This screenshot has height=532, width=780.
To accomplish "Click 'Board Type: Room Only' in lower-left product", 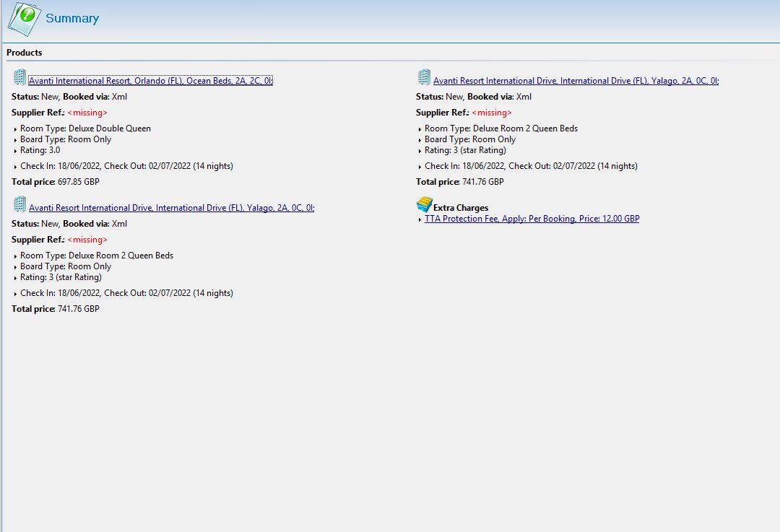I will click(66, 266).
